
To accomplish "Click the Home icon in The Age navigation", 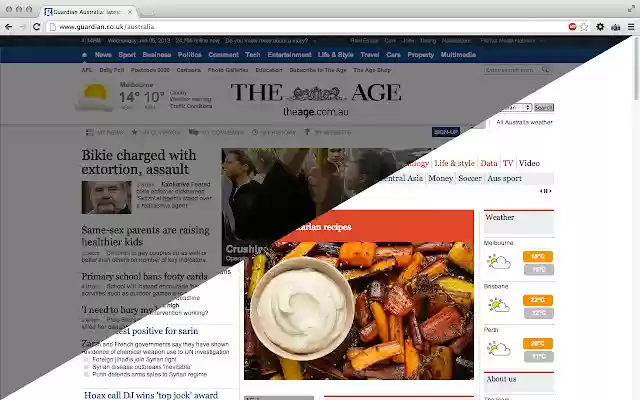I will point(84,55).
